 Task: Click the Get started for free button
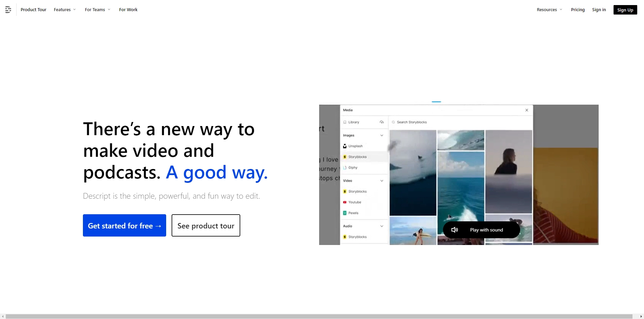coord(124,225)
